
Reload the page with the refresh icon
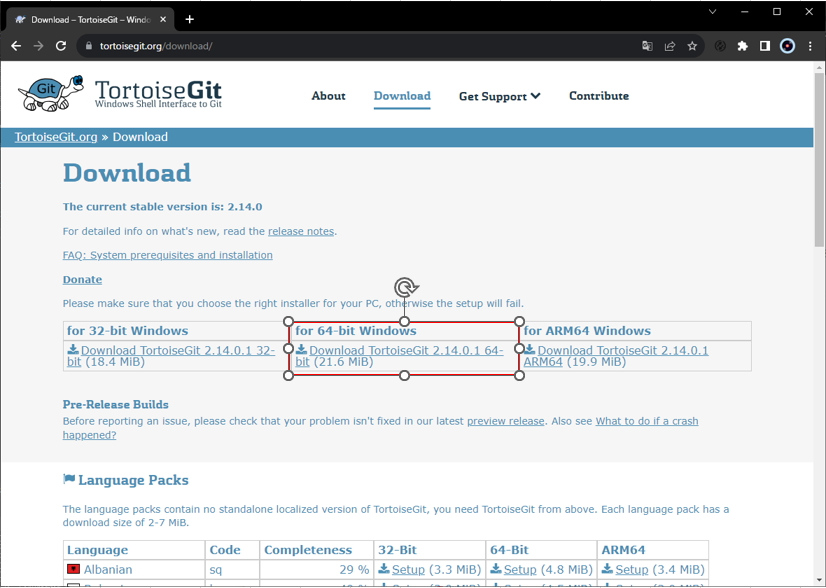click(x=61, y=45)
